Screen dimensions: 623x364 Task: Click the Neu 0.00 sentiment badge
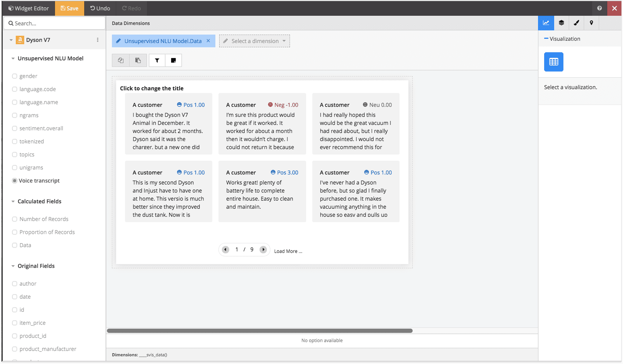coord(377,105)
